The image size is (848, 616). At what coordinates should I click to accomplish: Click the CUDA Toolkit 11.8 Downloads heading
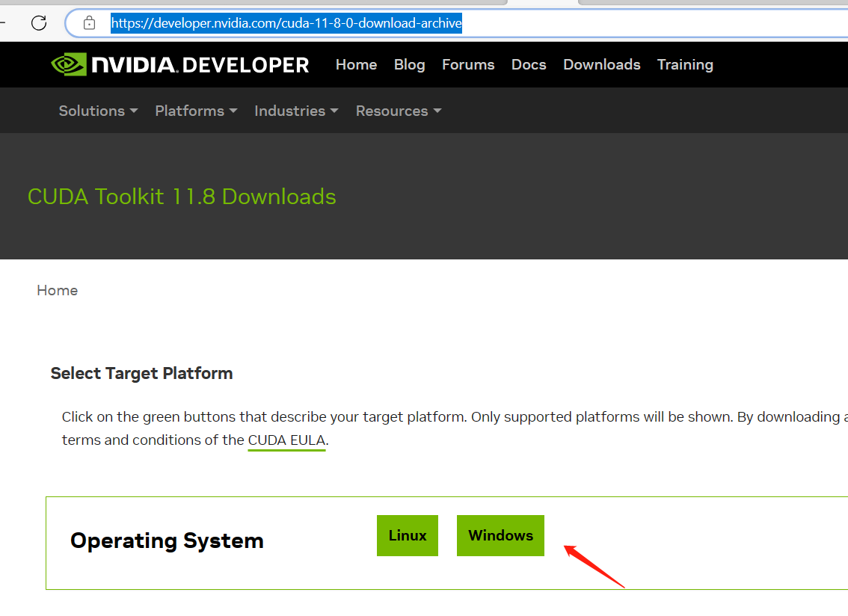(x=182, y=197)
